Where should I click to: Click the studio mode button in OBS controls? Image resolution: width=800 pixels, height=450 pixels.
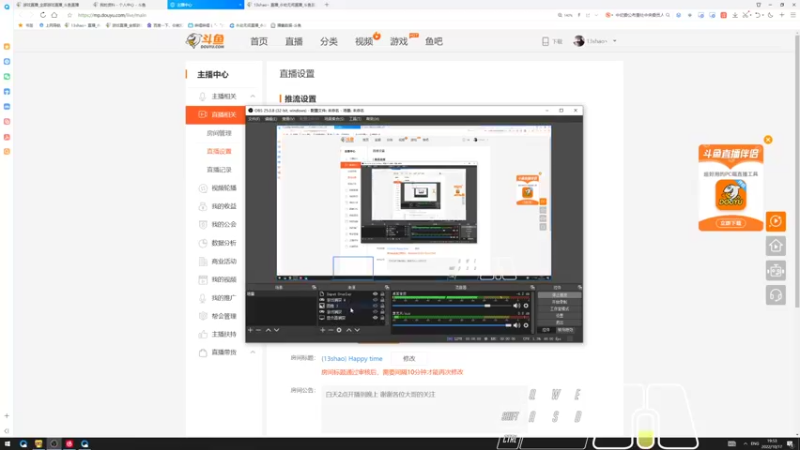[559, 309]
